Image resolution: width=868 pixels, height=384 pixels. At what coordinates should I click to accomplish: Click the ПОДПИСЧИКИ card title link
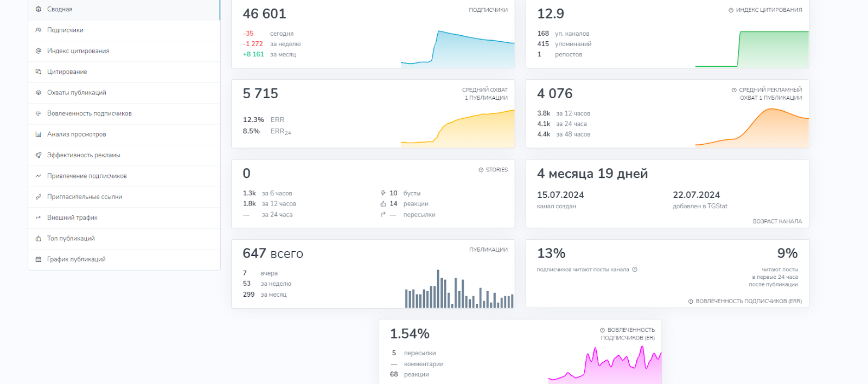pos(488,10)
